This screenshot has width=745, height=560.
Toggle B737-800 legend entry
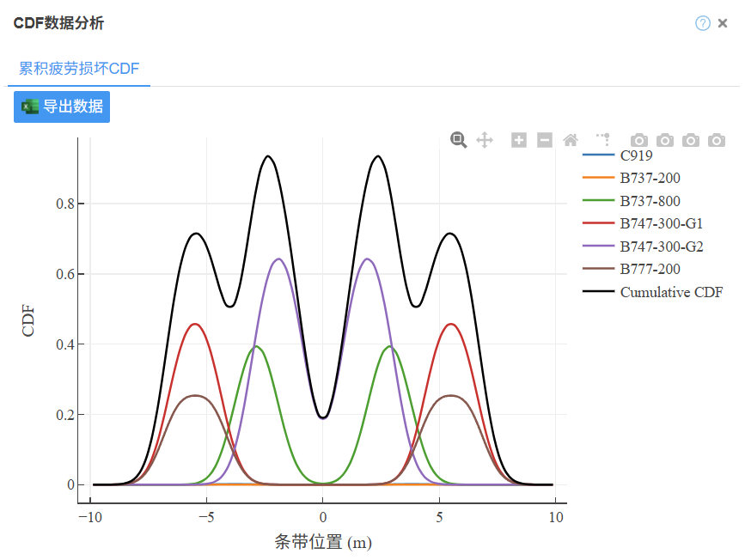(x=650, y=202)
